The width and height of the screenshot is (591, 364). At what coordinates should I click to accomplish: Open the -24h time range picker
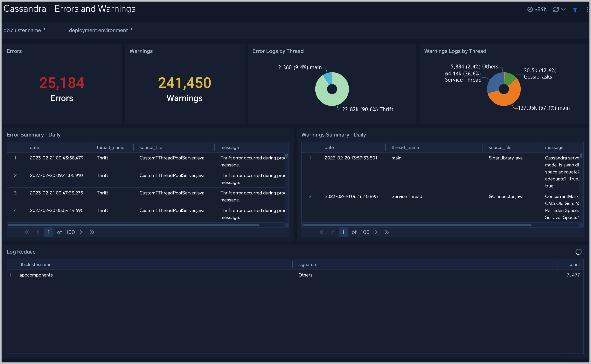pos(537,9)
